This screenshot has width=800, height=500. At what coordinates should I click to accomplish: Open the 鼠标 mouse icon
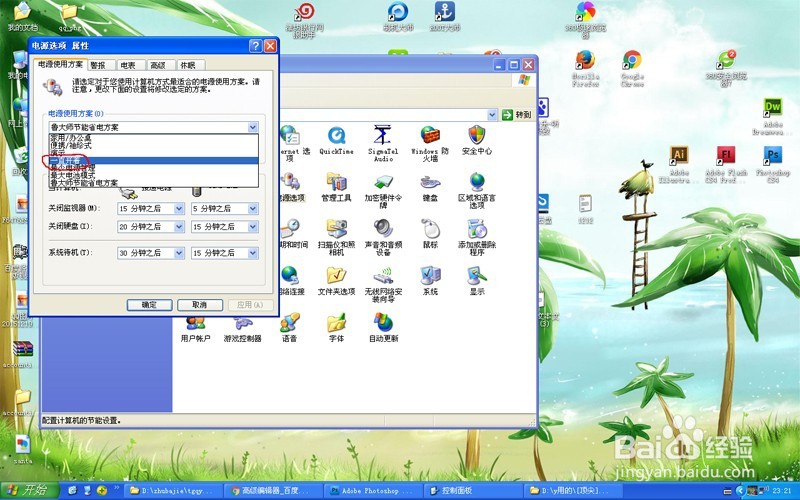point(430,234)
